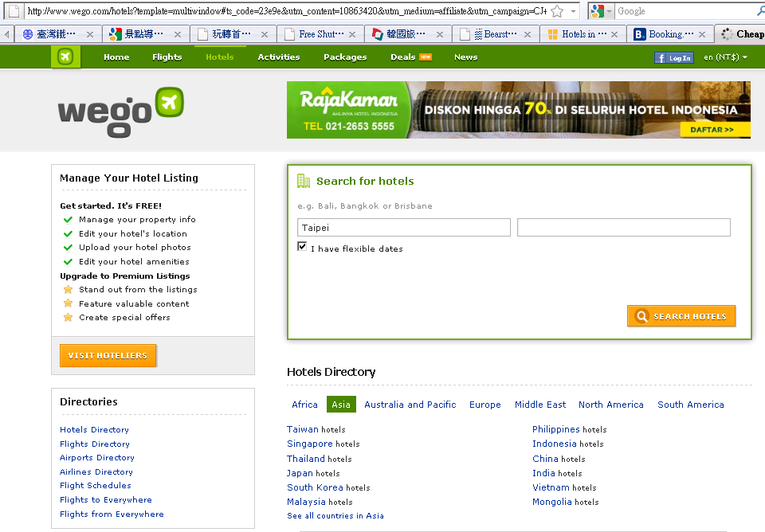Expand the en (NT$) language currency dropdown

click(x=725, y=57)
